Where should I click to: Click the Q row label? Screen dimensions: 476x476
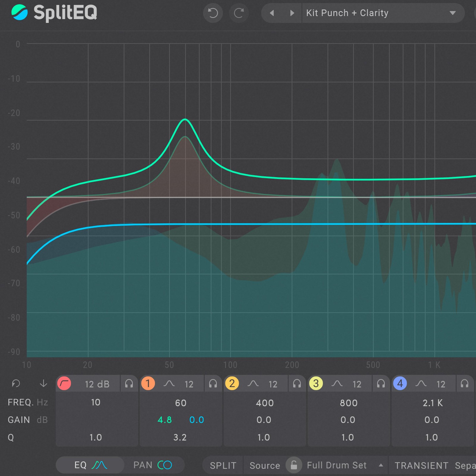(x=11, y=438)
